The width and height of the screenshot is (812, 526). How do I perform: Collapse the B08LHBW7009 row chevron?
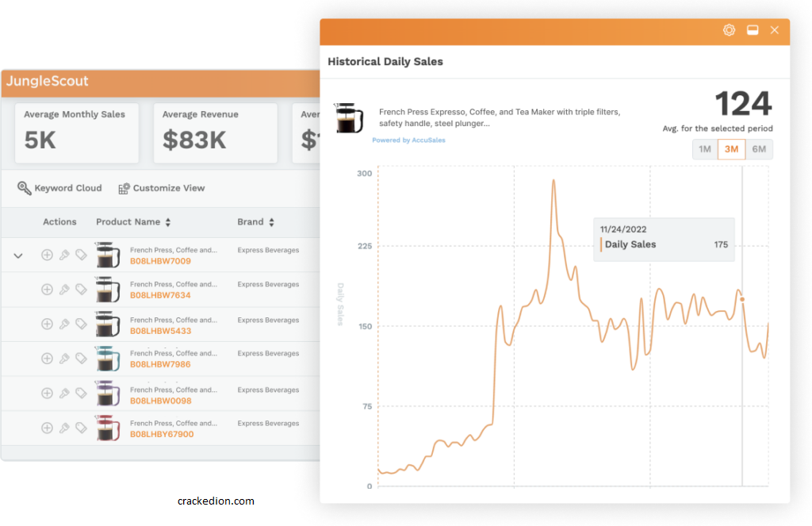[x=18, y=255]
